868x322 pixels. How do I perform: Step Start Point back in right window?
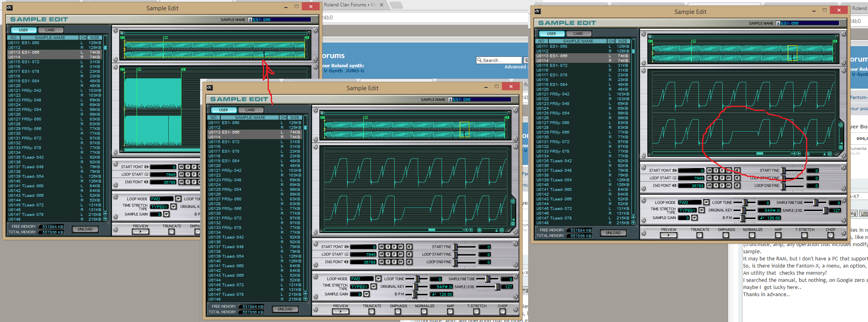pyautogui.click(x=716, y=171)
